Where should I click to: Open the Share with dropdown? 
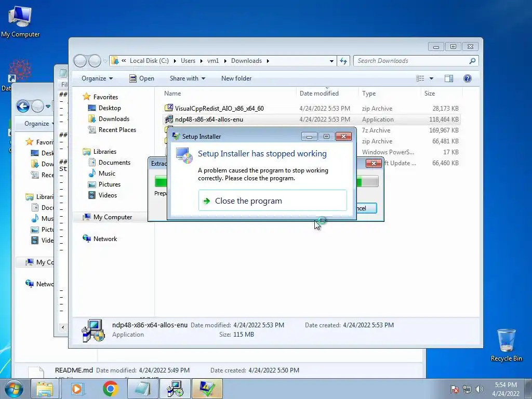pos(187,78)
